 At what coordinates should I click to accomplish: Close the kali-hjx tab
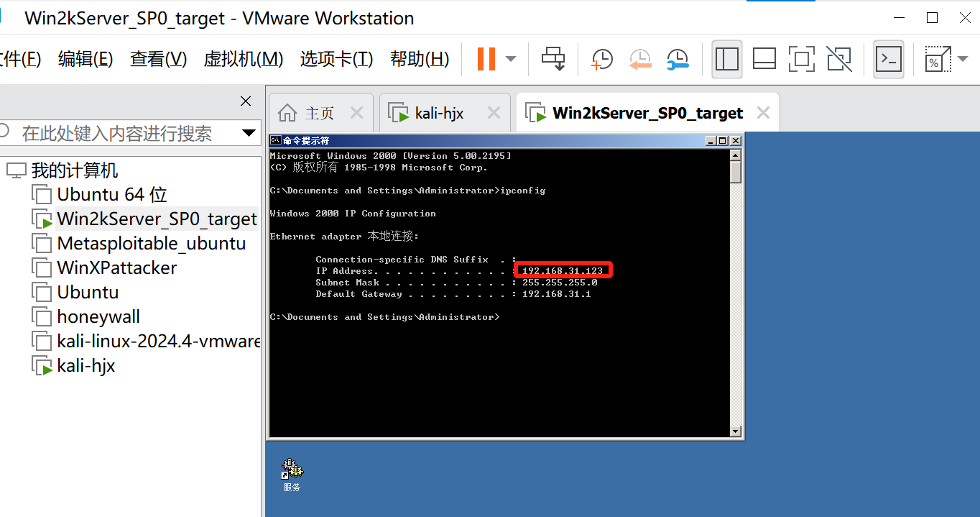(x=494, y=113)
